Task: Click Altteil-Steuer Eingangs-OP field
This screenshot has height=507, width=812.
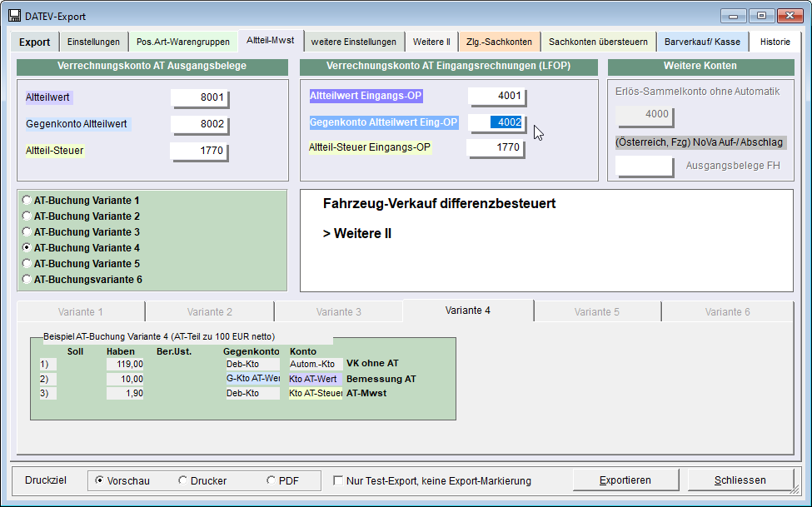Action: [495, 147]
